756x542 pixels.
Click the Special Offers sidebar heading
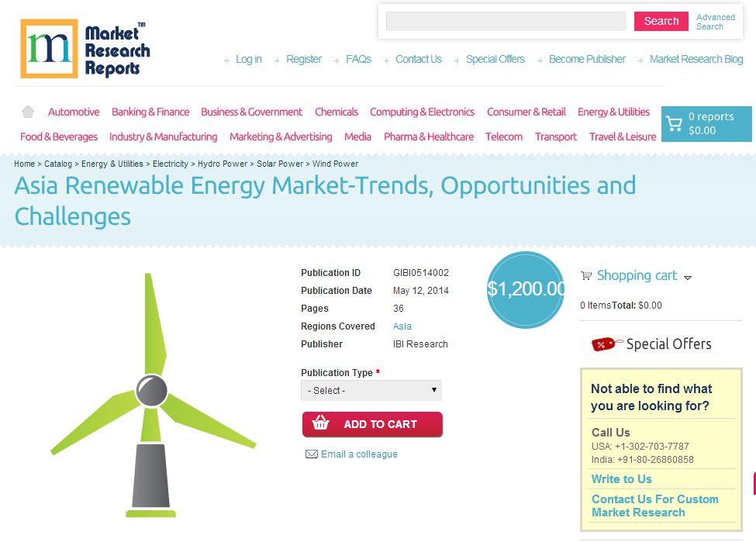(668, 344)
